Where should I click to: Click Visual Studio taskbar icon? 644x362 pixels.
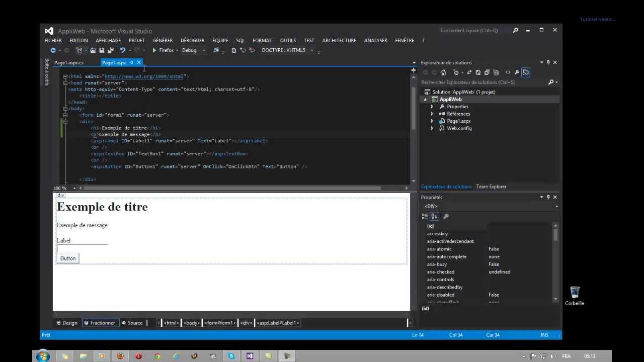tap(250, 356)
